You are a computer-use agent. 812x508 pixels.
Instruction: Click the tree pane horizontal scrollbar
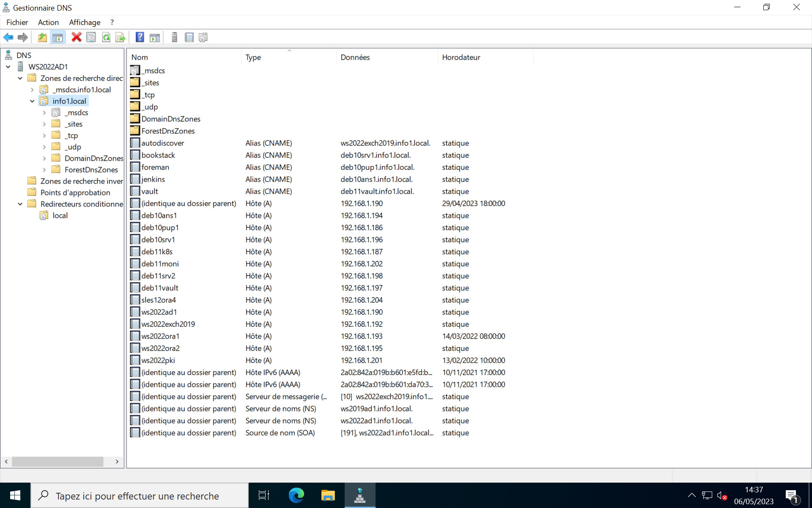(58, 461)
